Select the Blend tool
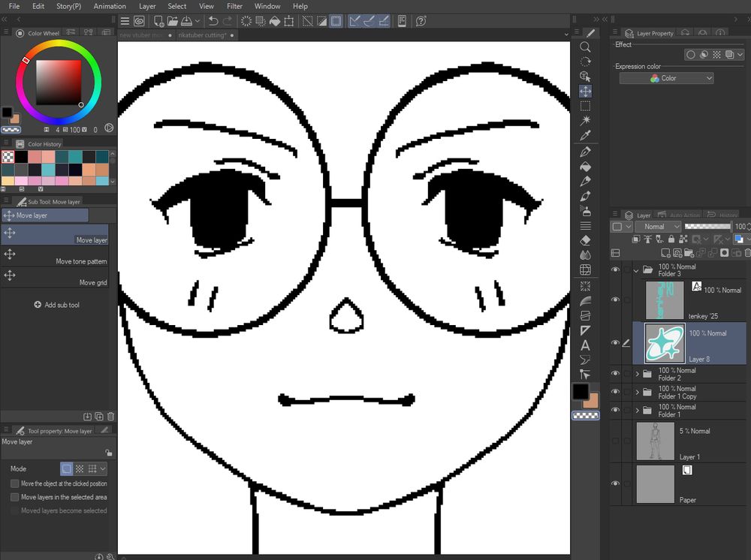Image resolution: width=751 pixels, height=560 pixels. pos(585,255)
